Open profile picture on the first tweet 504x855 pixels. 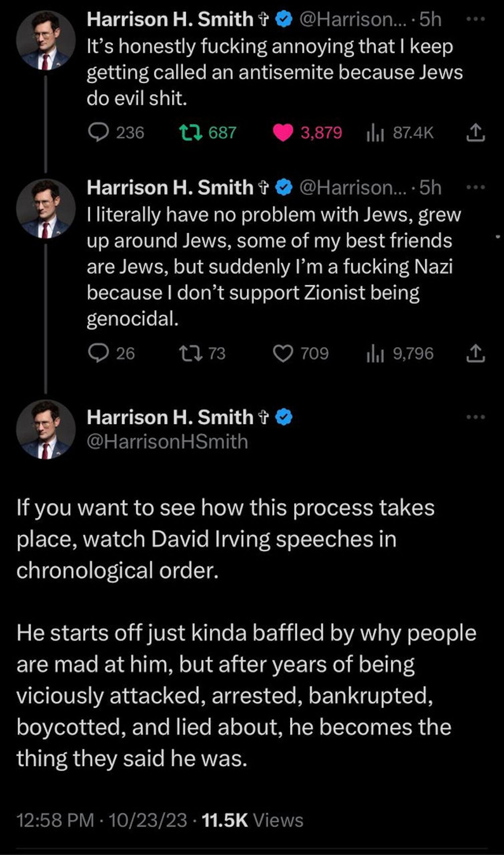point(46,40)
